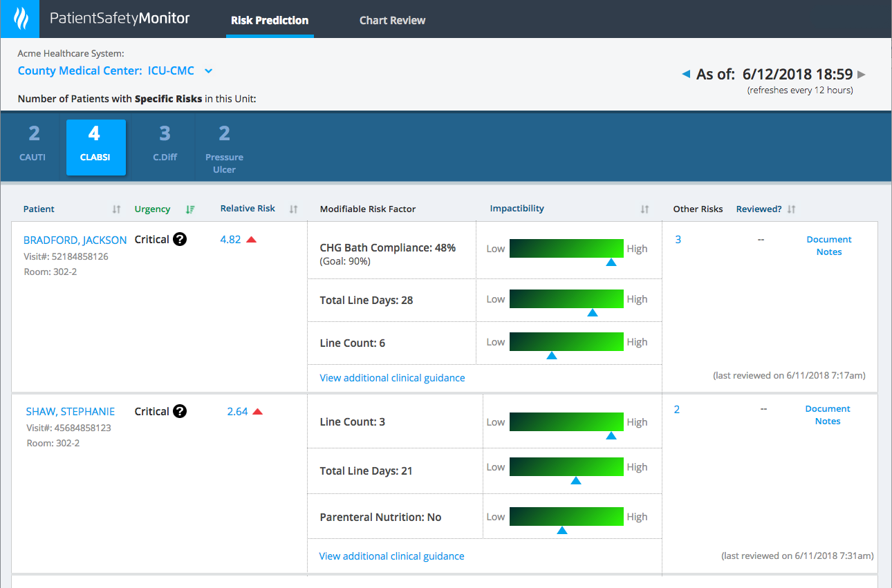The image size is (892, 588).
Task: Open the ICU-CMC unit selector dropdown
Action: click(209, 70)
